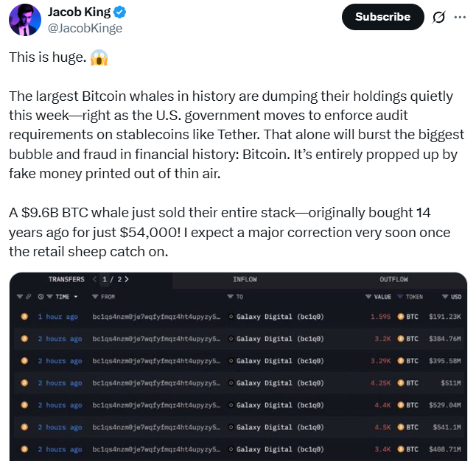Click the '1 hour ago' transaction link
The image size is (476, 461).
pyautogui.click(x=57, y=317)
